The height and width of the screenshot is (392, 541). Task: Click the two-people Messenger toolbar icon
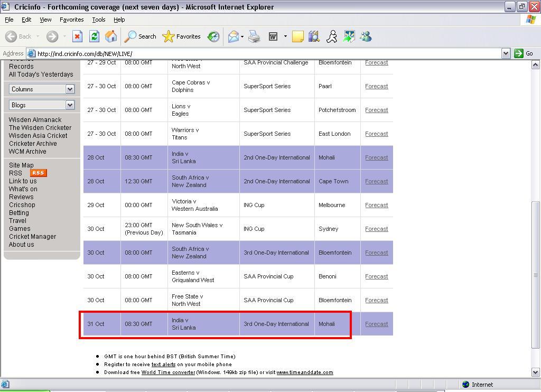point(366,36)
